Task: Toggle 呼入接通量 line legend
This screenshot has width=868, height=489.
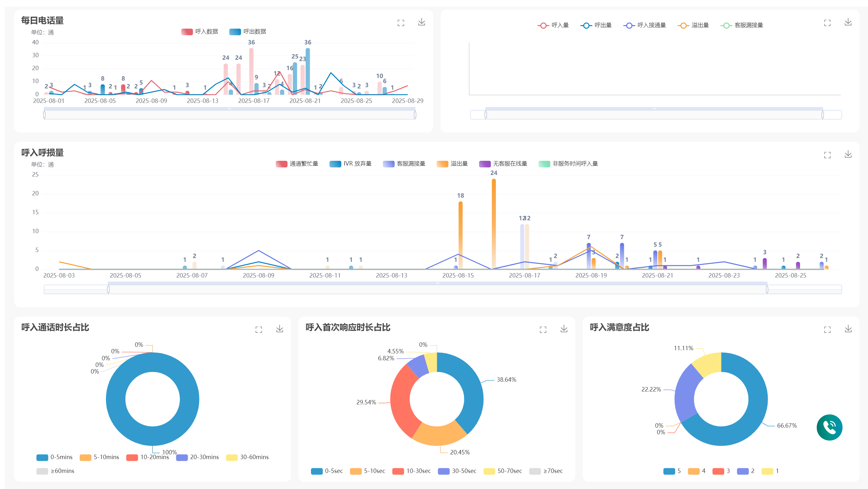Action: [645, 25]
